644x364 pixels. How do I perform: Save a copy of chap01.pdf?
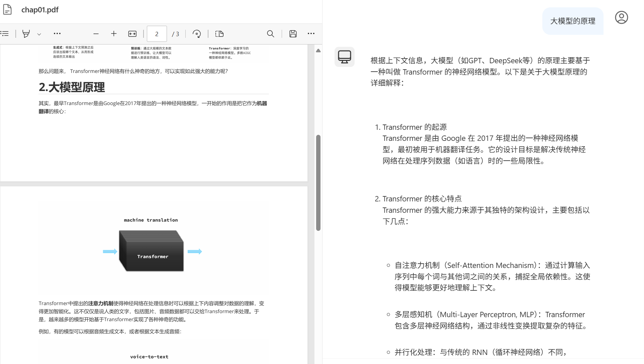tap(293, 33)
